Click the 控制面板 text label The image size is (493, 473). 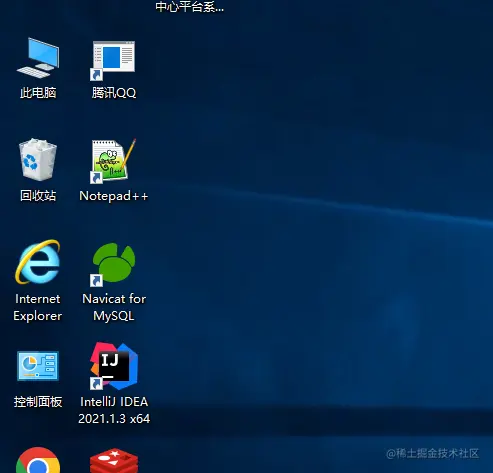(x=38, y=402)
